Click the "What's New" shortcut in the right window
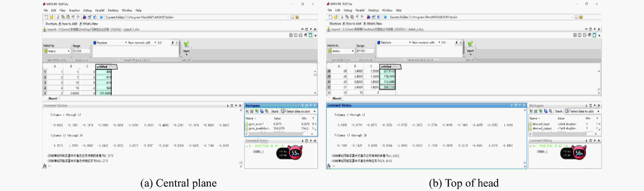The height and width of the screenshot is (191, 644). tap(374, 23)
